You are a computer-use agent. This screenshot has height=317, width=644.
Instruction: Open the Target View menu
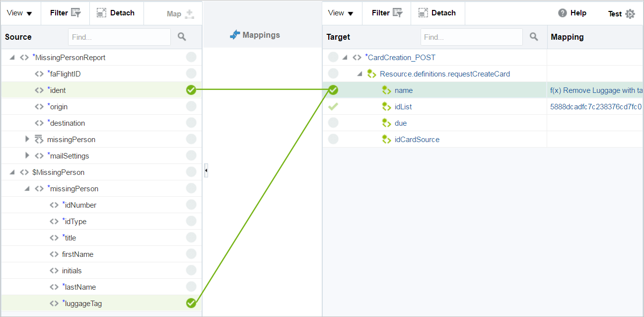click(341, 13)
